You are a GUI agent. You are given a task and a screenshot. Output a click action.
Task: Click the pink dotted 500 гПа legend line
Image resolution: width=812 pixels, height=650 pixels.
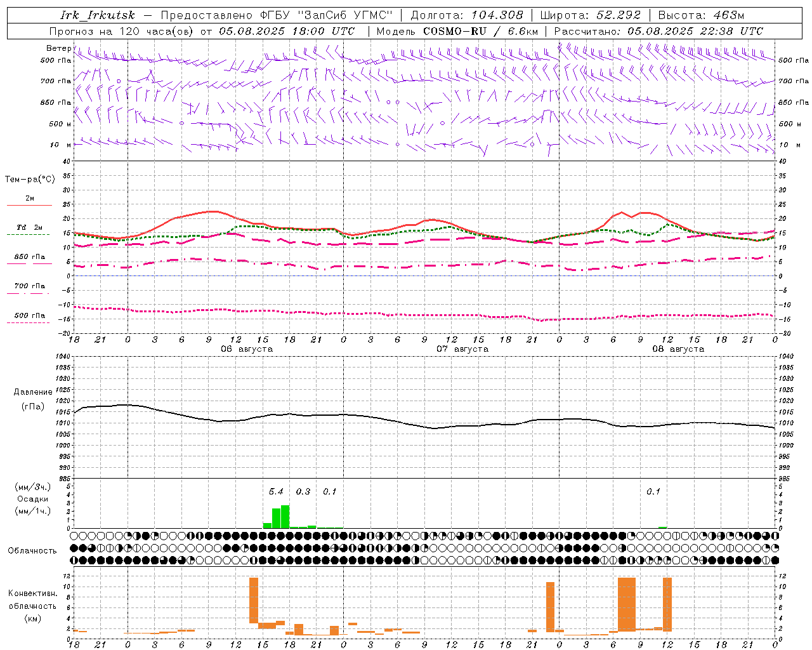pos(29,322)
